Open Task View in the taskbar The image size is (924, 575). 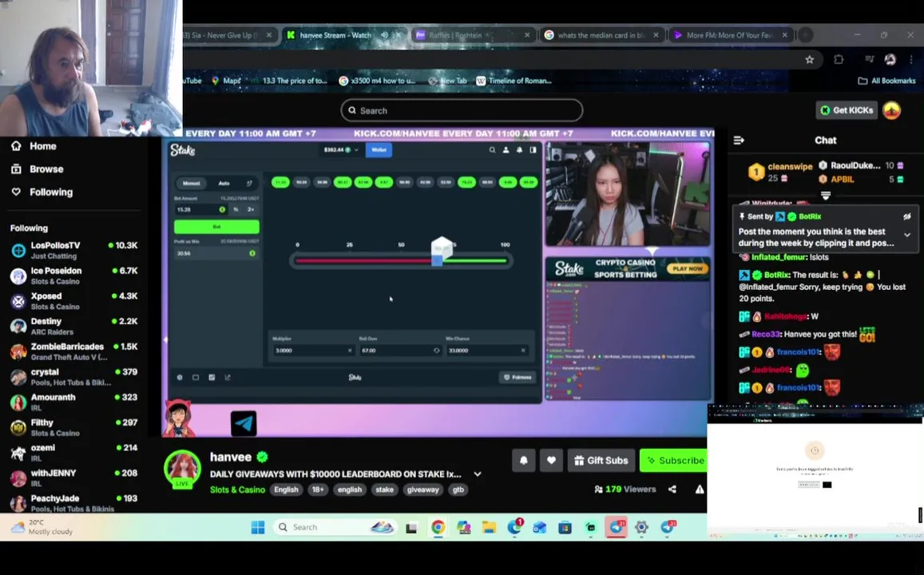pos(411,527)
